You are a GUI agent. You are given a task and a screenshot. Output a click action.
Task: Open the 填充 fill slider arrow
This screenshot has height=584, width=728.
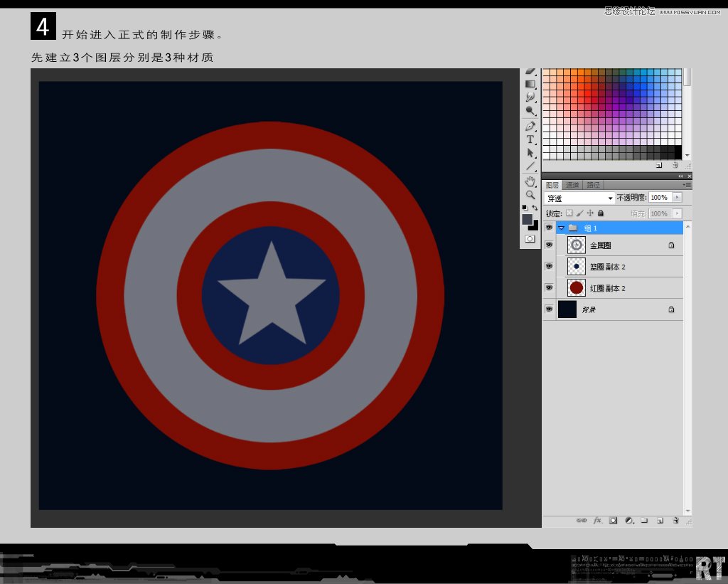[x=677, y=213]
